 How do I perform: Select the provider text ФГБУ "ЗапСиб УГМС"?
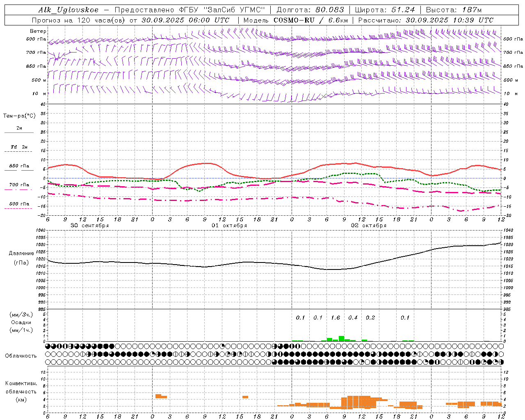(222, 10)
